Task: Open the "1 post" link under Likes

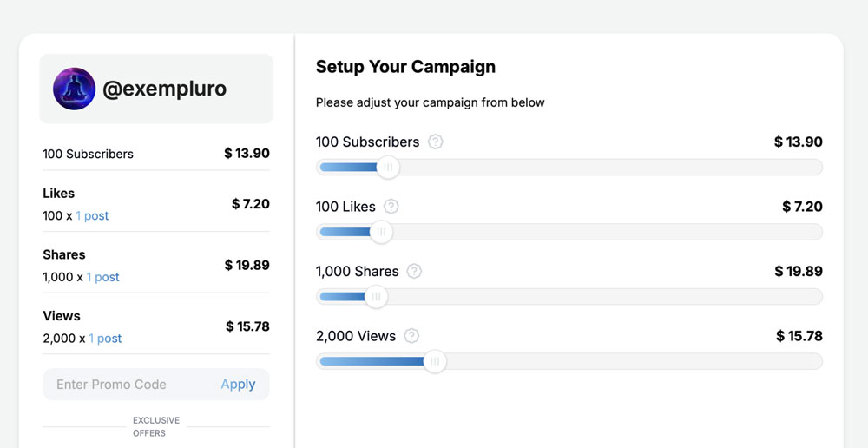Action: click(92, 216)
